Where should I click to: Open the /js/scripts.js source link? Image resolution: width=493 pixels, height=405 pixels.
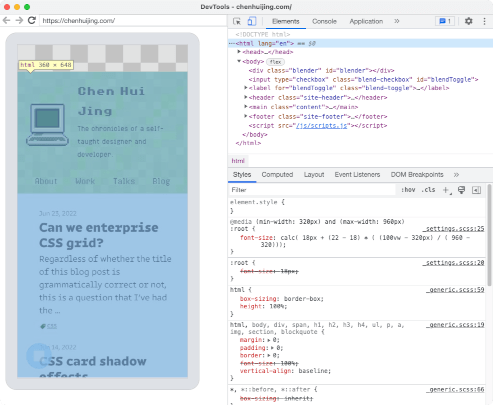[x=322, y=126]
